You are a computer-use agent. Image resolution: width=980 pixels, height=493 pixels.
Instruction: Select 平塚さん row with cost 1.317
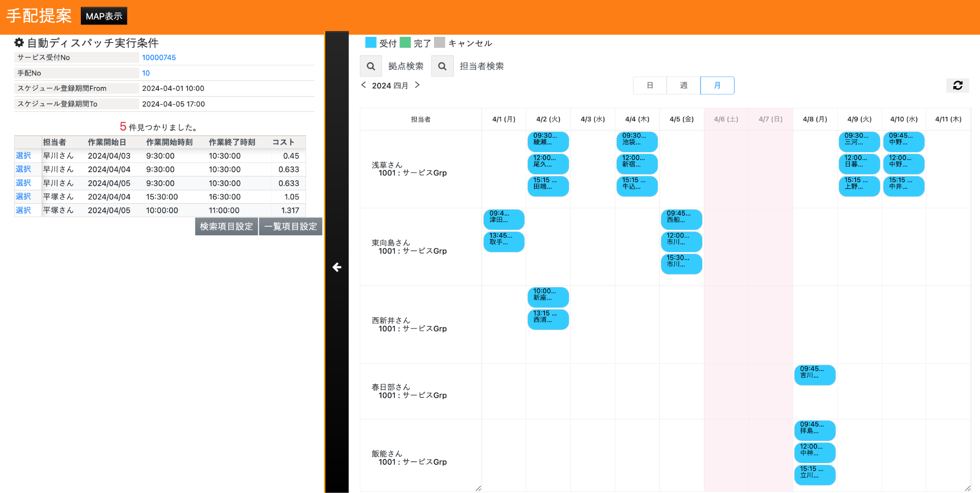click(23, 210)
